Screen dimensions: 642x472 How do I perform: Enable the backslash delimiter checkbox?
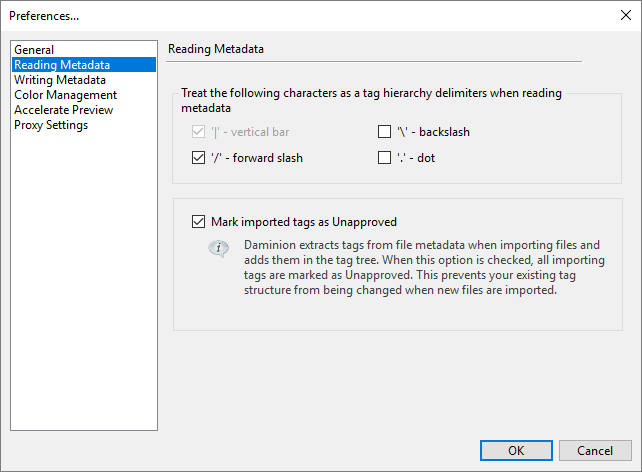click(385, 132)
